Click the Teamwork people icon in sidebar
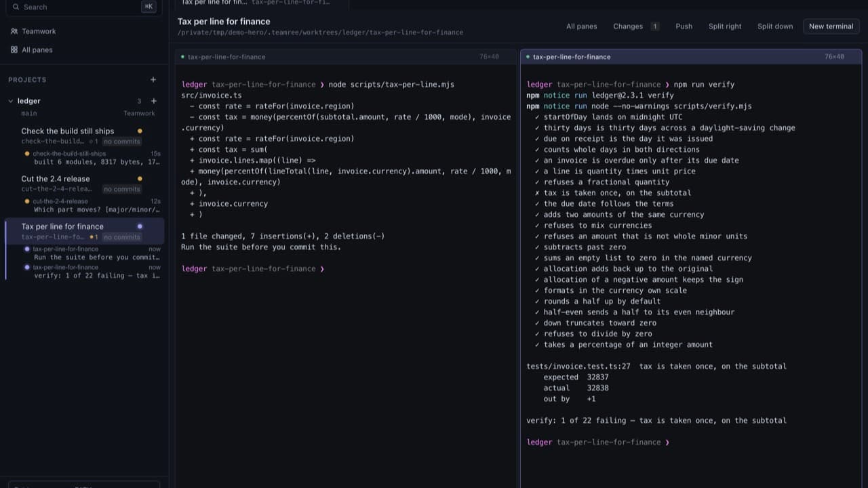Viewport: 868px width, 488px height. pos(14,31)
